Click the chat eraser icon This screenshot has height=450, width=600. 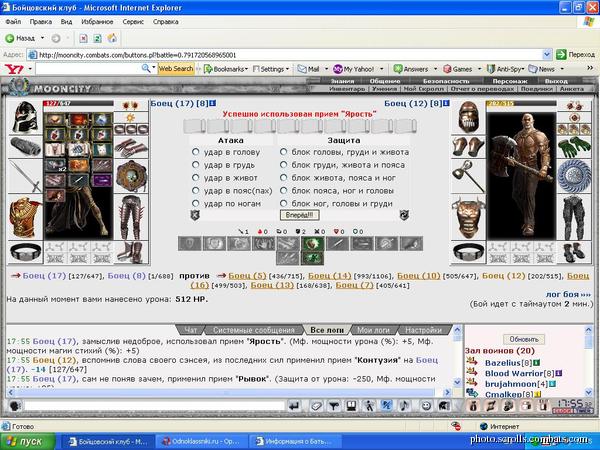coord(316,406)
